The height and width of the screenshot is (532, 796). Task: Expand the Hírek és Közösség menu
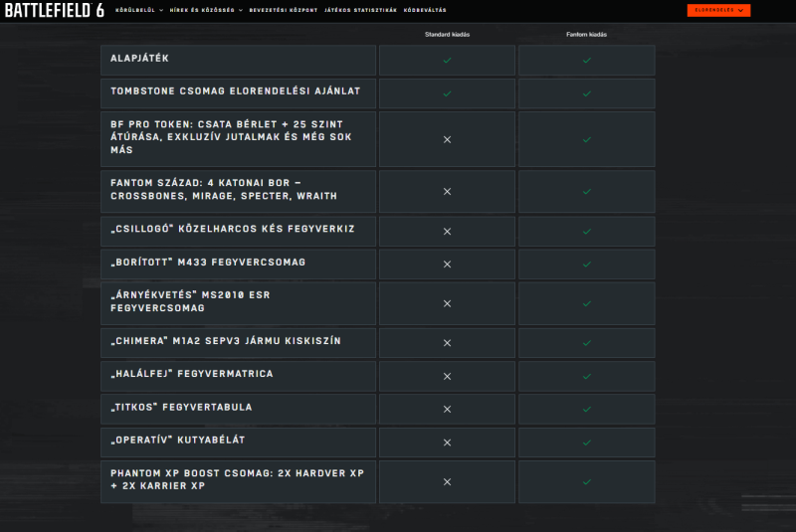(x=206, y=10)
